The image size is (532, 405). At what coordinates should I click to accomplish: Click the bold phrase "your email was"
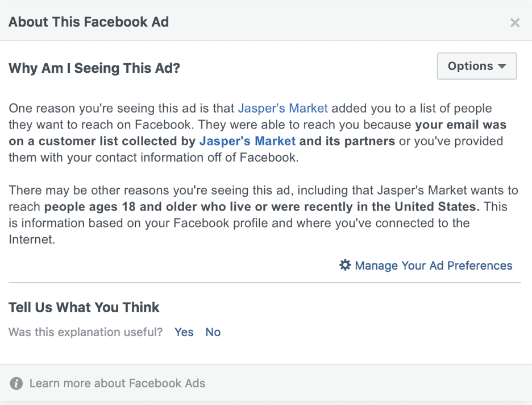pyautogui.click(x=461, y=125)
